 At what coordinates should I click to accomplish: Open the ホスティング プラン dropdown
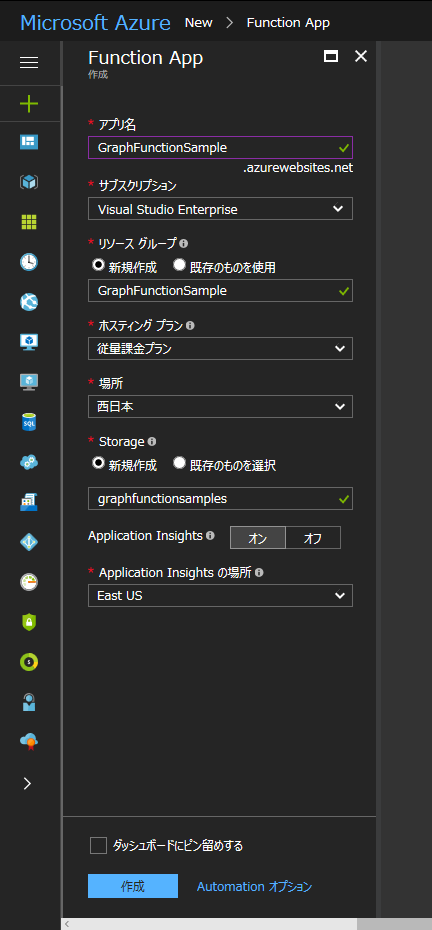coord(220,349)
